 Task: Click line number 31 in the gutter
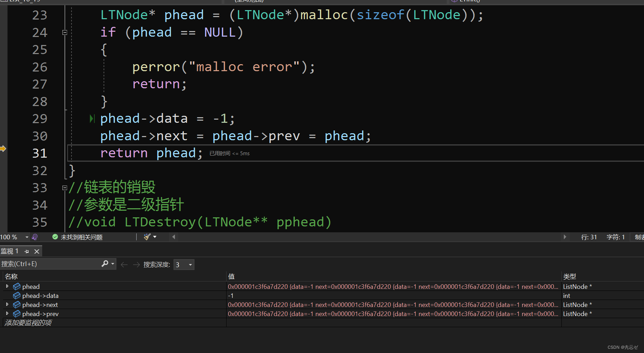40,153
